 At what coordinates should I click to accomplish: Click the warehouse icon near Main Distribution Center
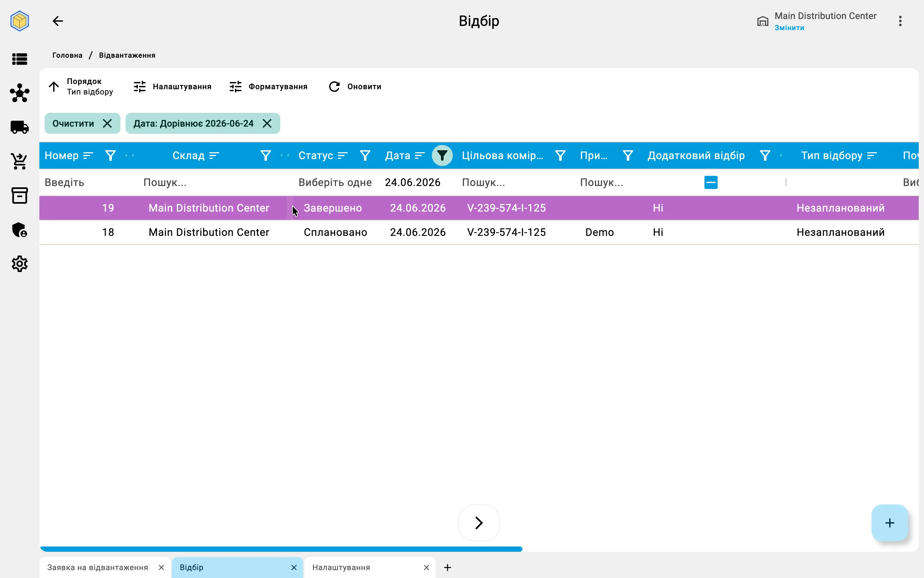[x=763, y=21]
